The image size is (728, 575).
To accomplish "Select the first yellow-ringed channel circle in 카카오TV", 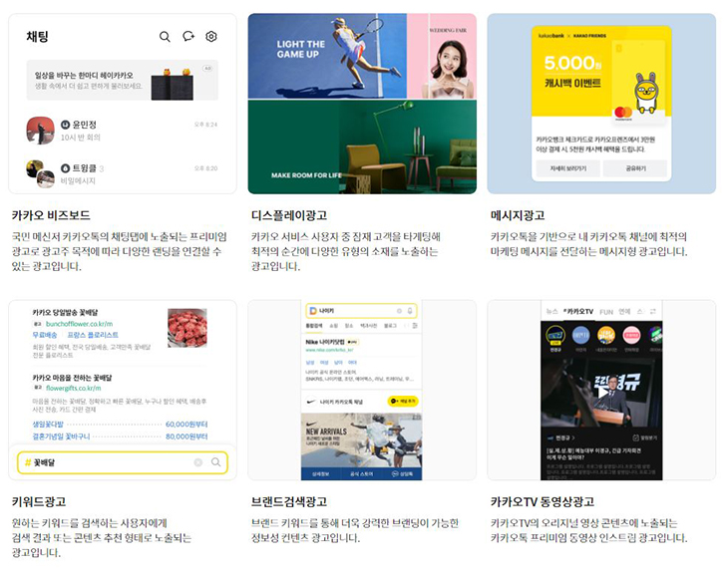I will tap(555, 335).
